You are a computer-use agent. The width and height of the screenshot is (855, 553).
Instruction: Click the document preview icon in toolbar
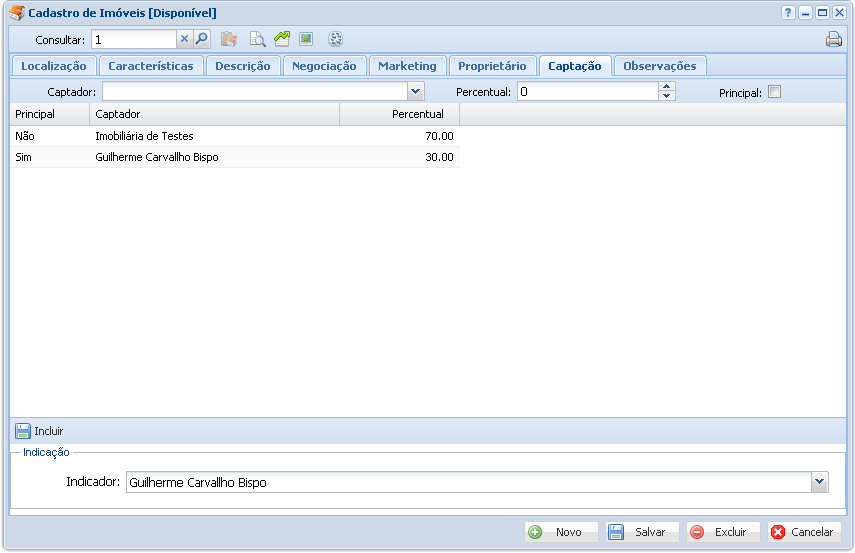click(x=257, y=39)
